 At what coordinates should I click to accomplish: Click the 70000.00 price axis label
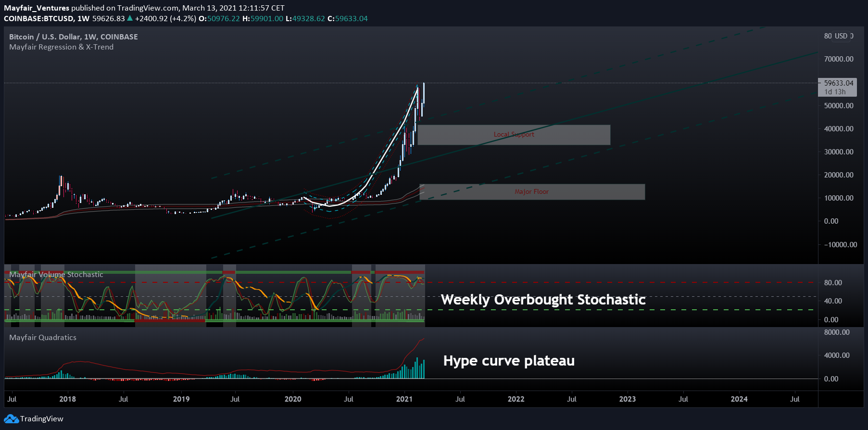tap(839, 59)
